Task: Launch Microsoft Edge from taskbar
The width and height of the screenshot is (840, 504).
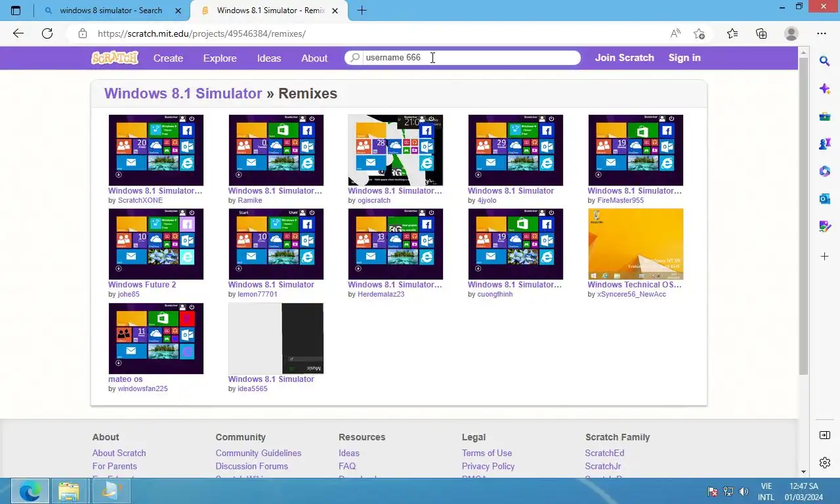Action: click(30, 491)
